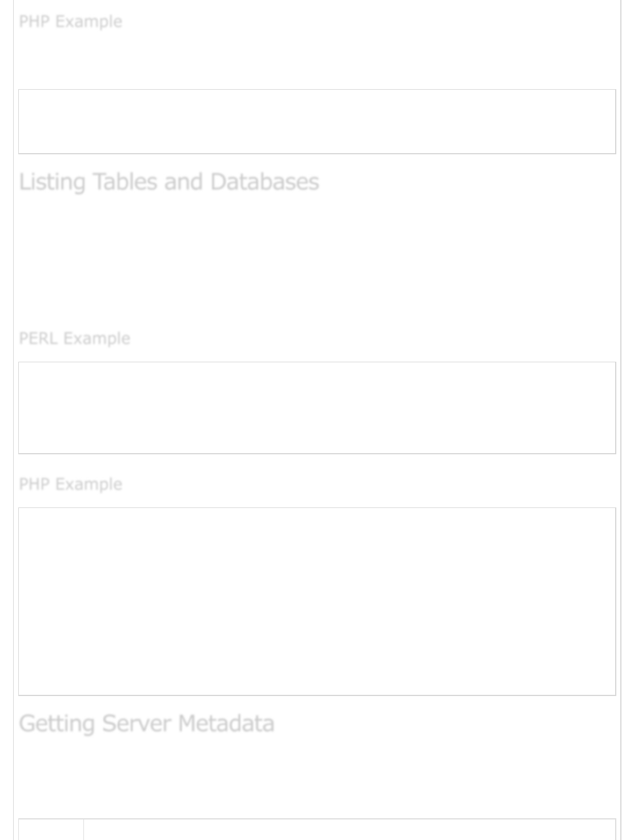
Task: Click the word "Tables" in the heading
Action: pos(125,182)
